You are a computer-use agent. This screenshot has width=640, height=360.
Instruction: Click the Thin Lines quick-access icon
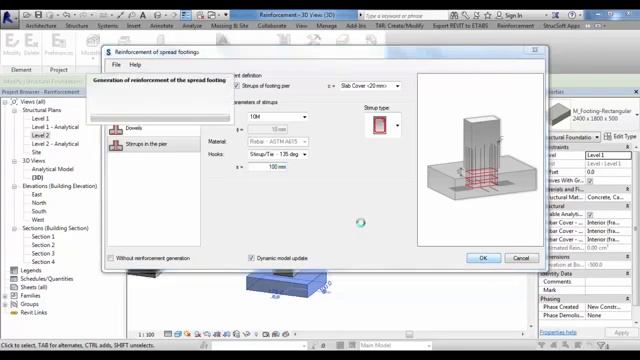click(186, 15)
